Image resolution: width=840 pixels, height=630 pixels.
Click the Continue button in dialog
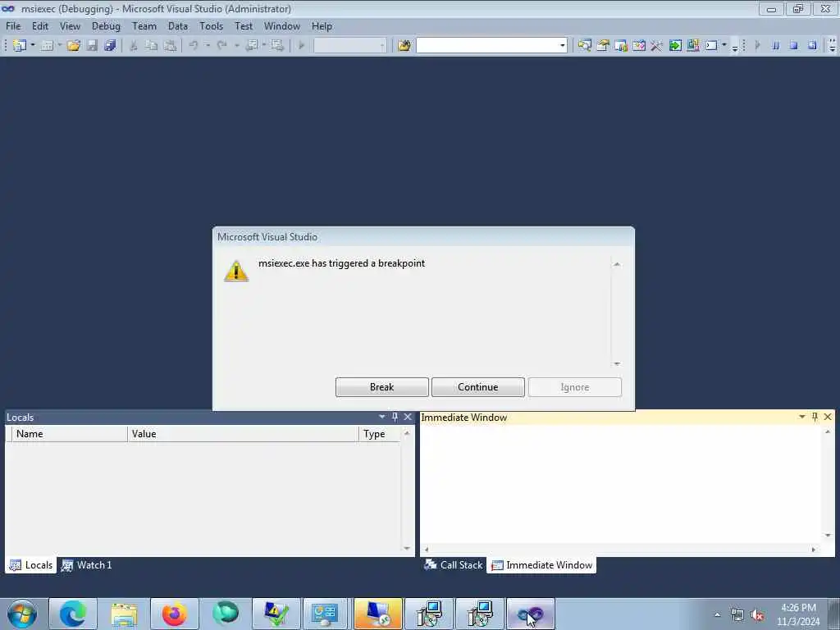pyautogui.click(x=478, y=387)
